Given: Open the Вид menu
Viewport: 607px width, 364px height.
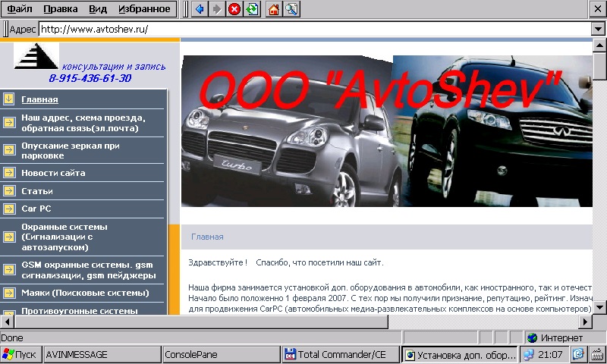Looking at the screenshot, I should pyautogui.click(x=98, y=9).
